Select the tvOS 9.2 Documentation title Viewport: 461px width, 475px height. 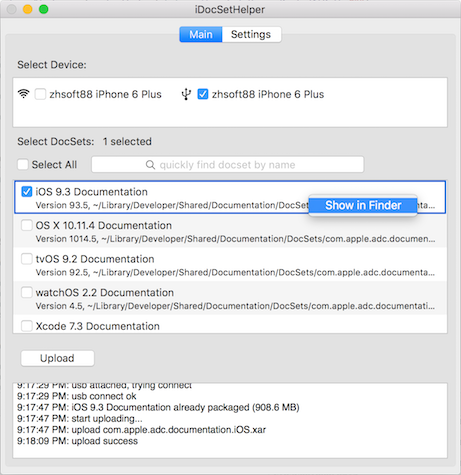(x=95, y=259)
